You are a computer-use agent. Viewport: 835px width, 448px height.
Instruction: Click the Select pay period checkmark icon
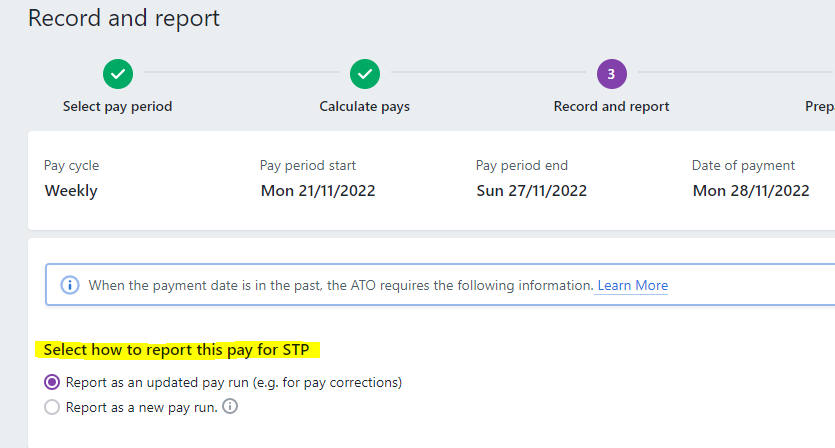click(118, 74)
